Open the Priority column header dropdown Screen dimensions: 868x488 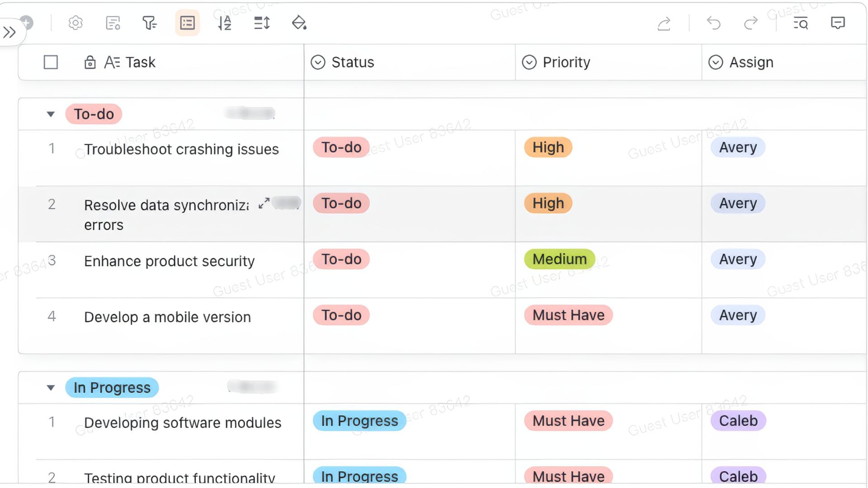coord(530,62)
